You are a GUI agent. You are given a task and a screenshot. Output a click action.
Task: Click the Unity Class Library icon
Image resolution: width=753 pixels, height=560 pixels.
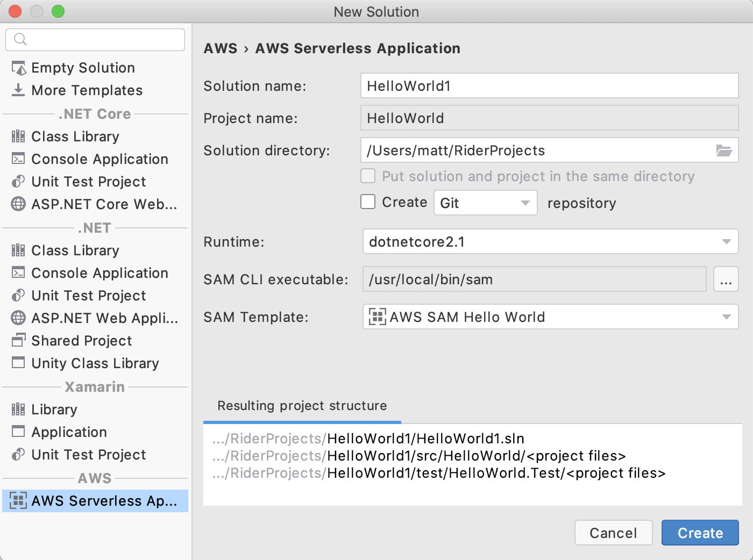(x=18, y=363)
